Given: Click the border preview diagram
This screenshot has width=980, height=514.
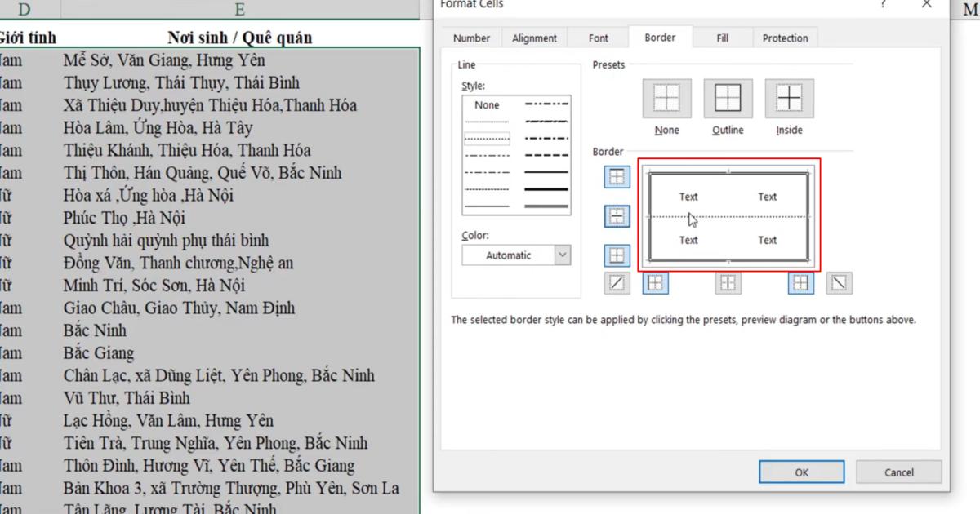Looking at the screenshot, I should tap(728, 216).
